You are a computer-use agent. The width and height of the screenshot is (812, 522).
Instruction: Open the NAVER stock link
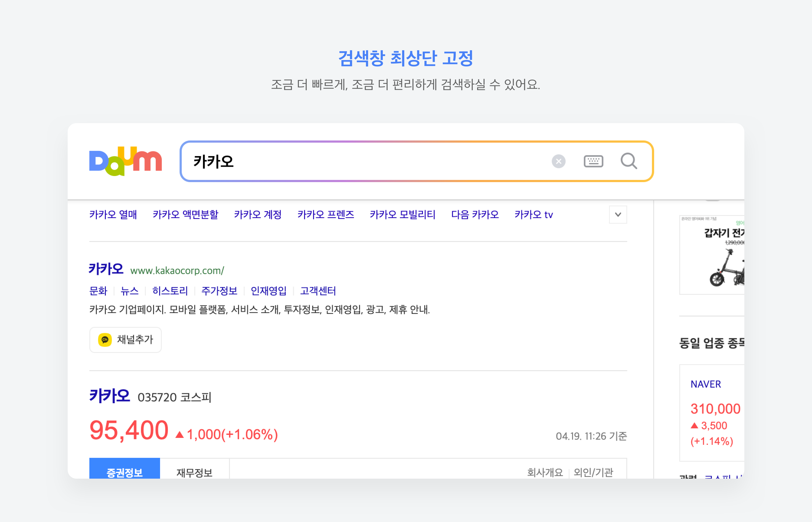point(706,384)
